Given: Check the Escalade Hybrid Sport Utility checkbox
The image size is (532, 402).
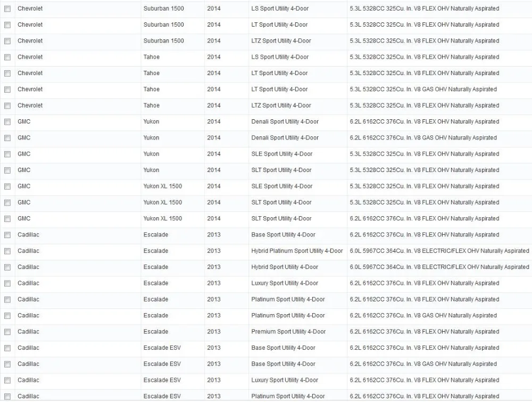Looking at the screenshot, I should coord(7,267).
